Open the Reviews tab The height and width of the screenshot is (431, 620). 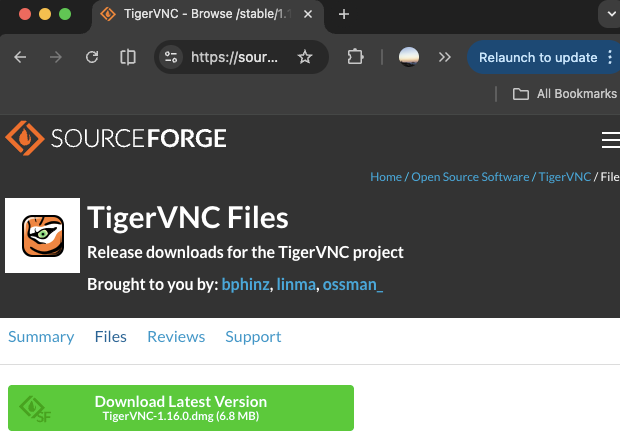176,336
